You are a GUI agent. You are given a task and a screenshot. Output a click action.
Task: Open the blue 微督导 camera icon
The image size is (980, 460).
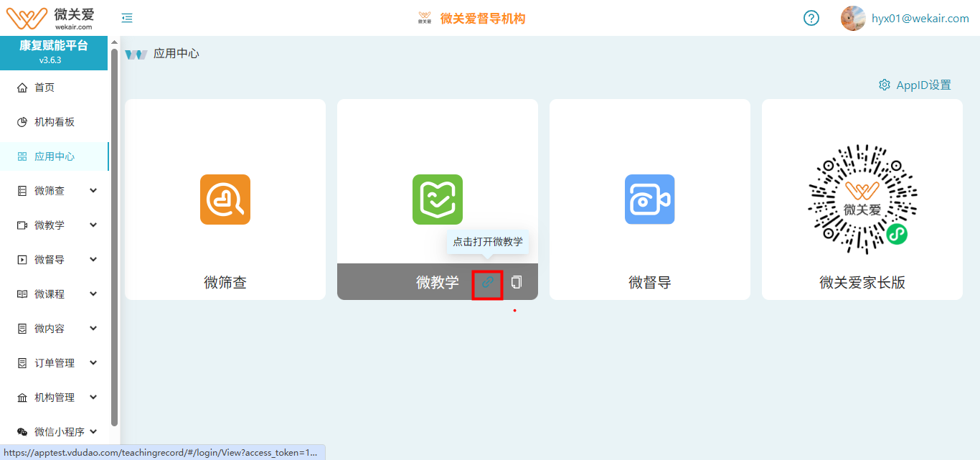649,200
